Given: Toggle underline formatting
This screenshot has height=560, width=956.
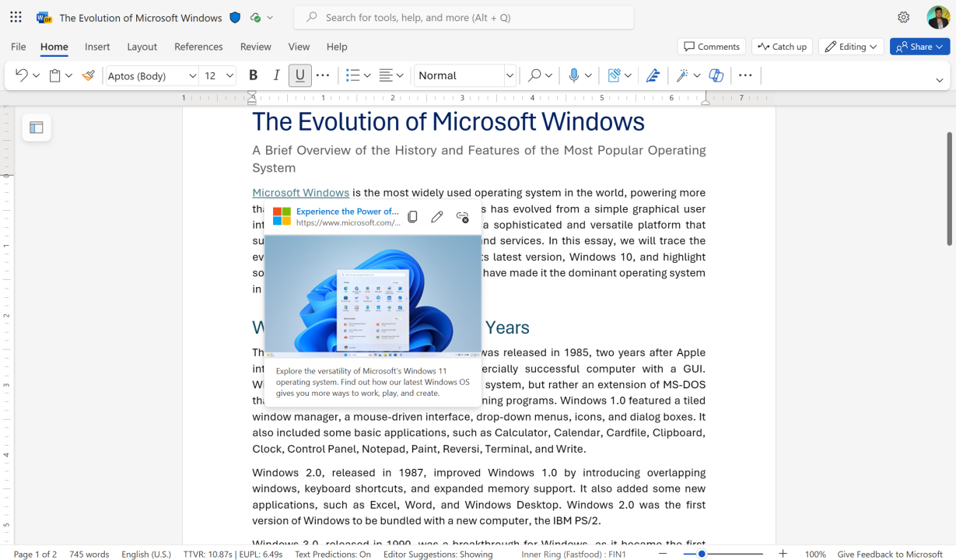Looking at the screenshot, I should tap(299, 75).
